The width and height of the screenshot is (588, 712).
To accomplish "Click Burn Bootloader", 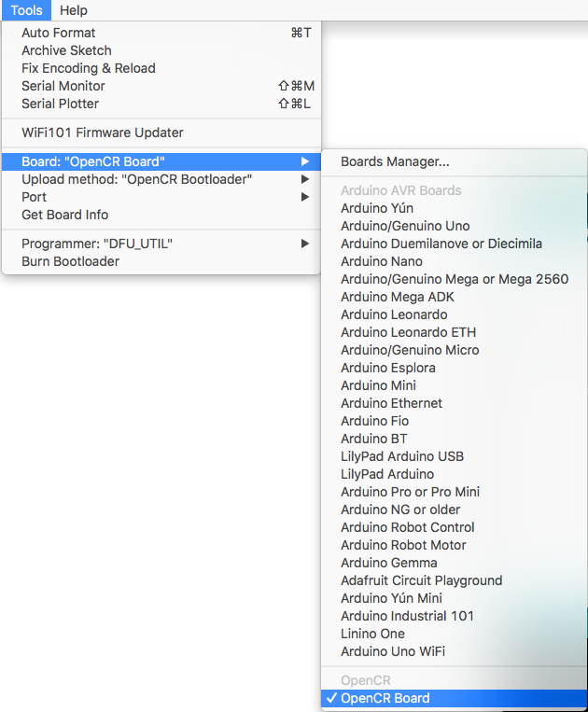I will 161,261.
